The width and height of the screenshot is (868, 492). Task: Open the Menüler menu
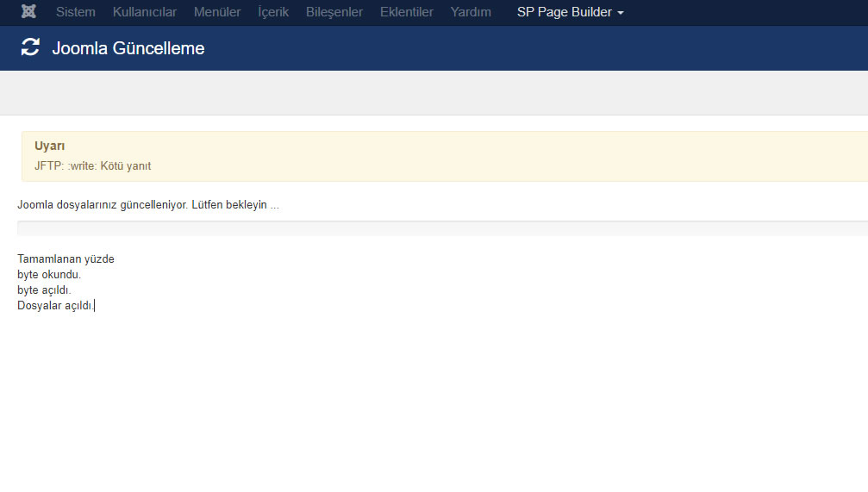tap(217, 12)
